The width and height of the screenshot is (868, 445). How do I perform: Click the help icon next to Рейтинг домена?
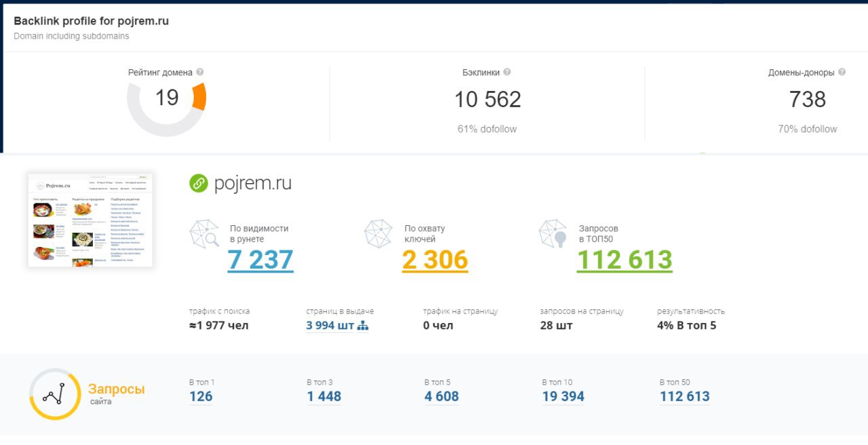[200, 72]
